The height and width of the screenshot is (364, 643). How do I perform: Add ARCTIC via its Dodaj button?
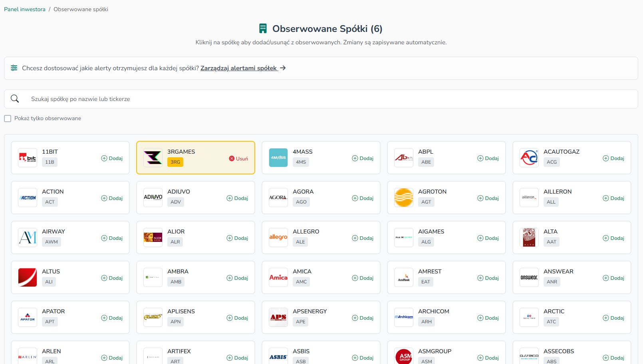click(x=613, y=318)
